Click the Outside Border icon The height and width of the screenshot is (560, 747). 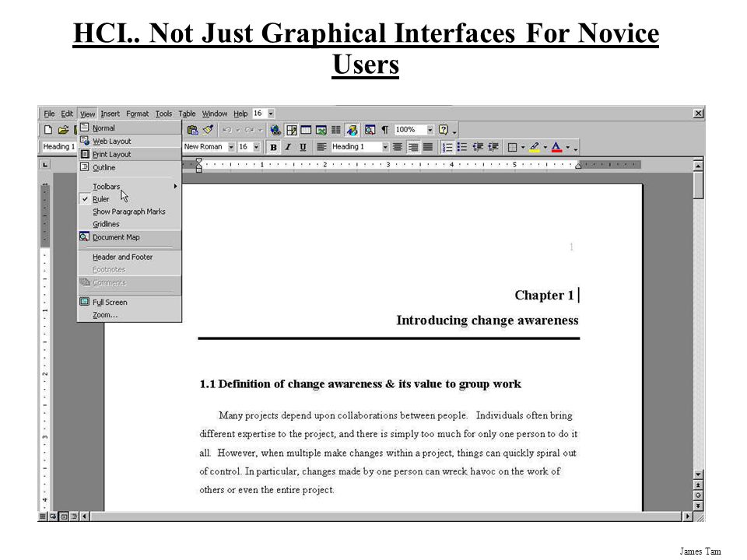tap(512, 147)
